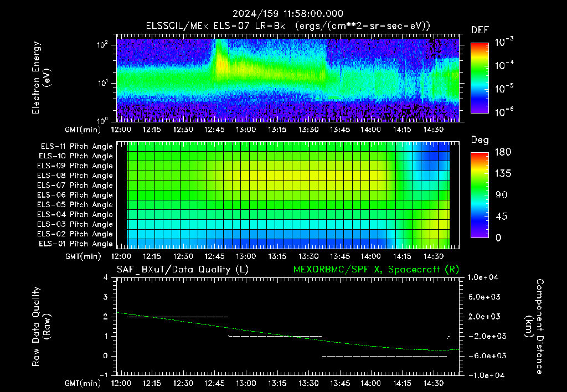
Task: Select the "ELS-07 Pitch Angle" row label
Action: tap(75, 185)
